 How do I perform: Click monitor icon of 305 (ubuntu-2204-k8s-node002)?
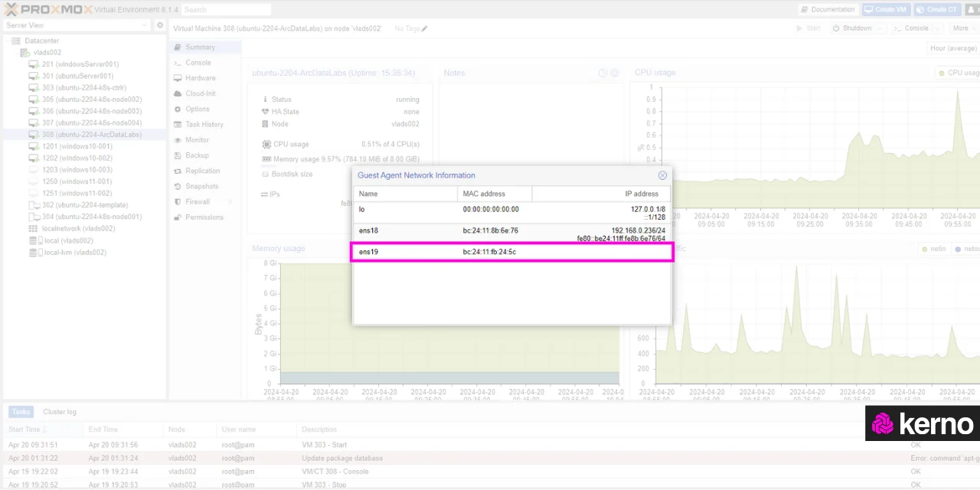click(x=34, y=100)
